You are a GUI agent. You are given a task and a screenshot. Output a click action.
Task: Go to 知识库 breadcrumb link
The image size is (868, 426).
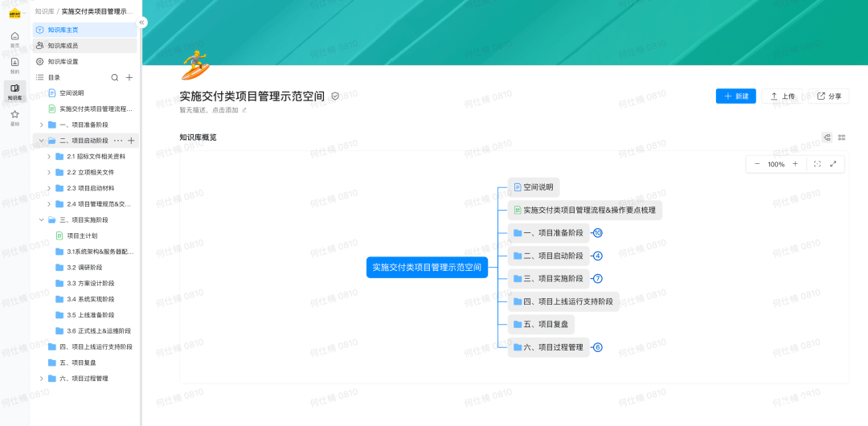43,11
